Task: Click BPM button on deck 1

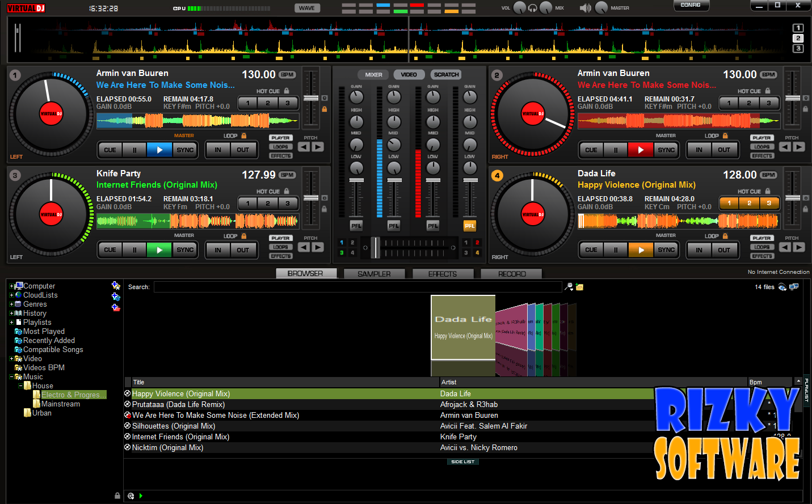Action: [287, 75]
